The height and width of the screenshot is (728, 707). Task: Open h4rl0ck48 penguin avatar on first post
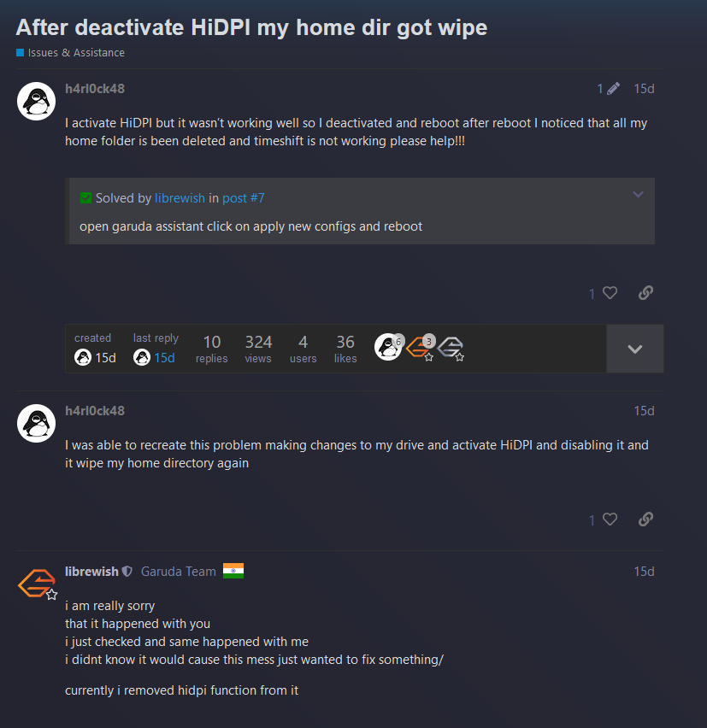(x=36, y=101)
